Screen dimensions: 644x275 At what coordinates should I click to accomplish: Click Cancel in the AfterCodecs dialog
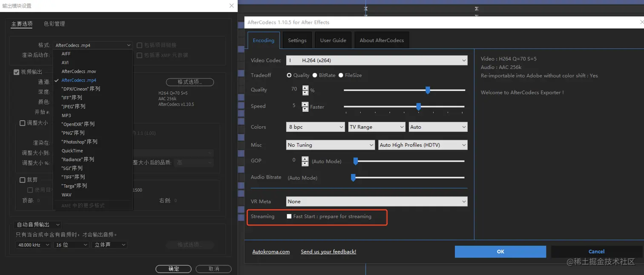pyautogui.click(x=596, y=252)
